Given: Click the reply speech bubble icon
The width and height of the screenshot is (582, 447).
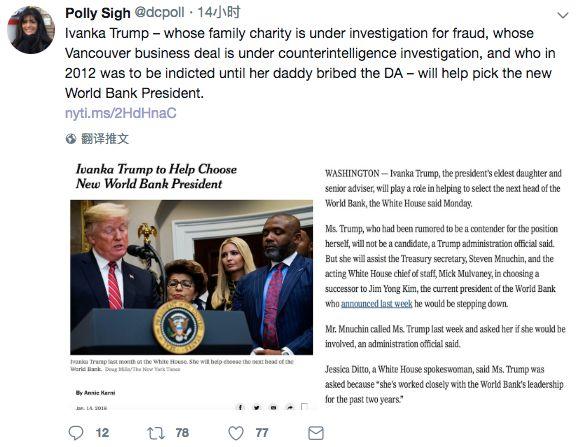Looking at the screenshot, I should 76,433.
